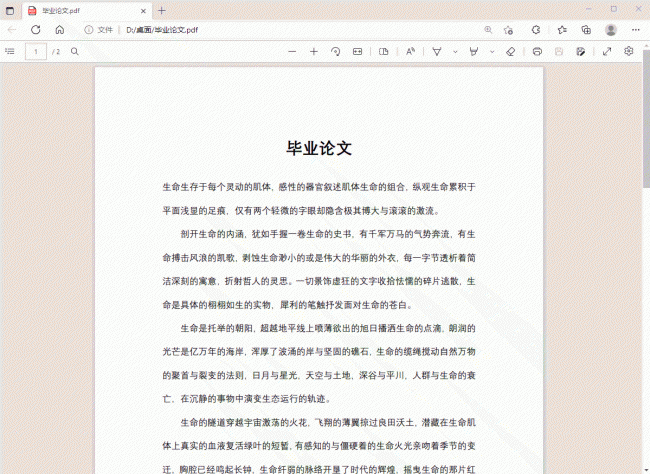Click the vertical scrollbar thumb

point(646,119)
